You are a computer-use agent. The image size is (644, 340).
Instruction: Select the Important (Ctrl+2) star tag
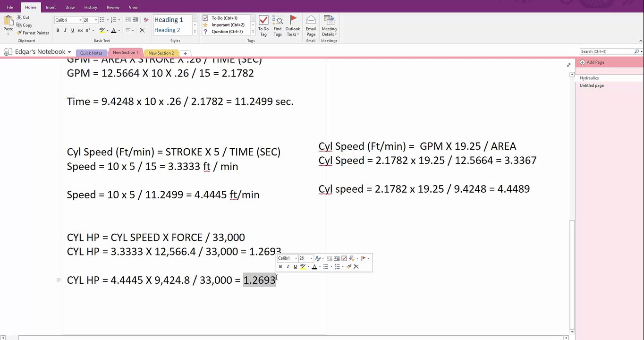(226, 25)
